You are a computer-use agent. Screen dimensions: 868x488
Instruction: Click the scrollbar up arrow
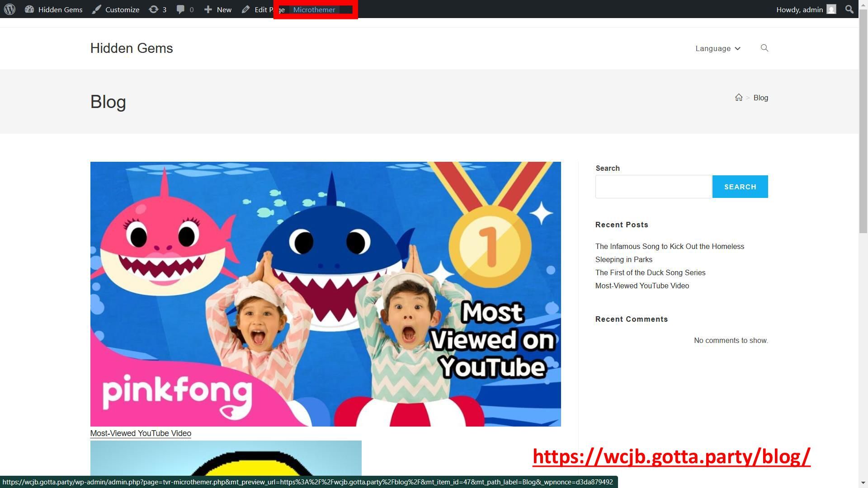click(x=863, y=4)
